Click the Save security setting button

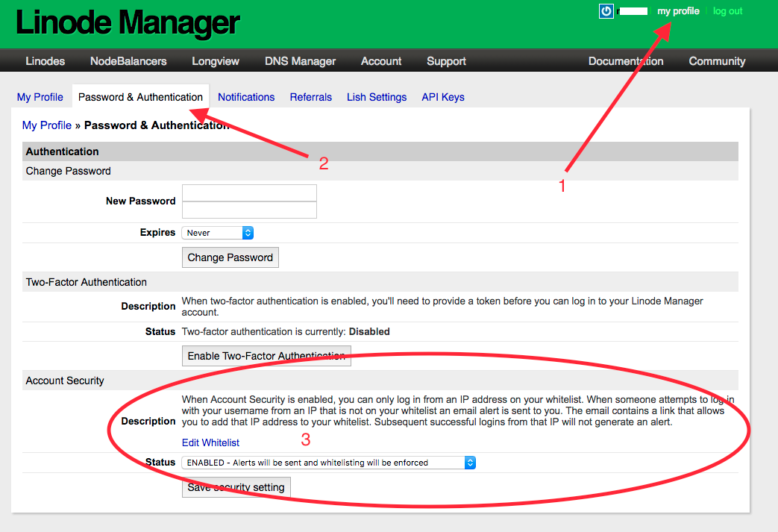[236, 487]
